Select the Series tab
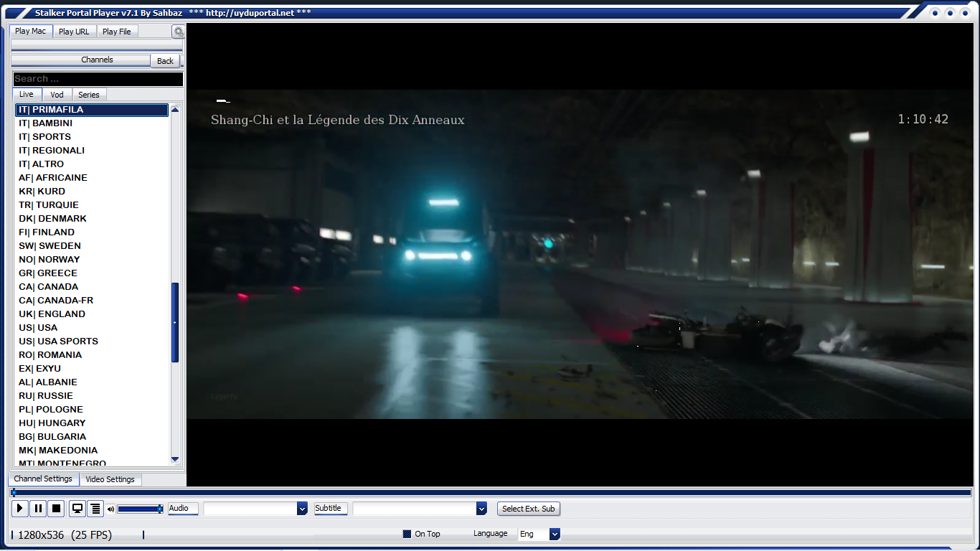The height and width of the screenshot is (551, 980). [x=89, y=95]
